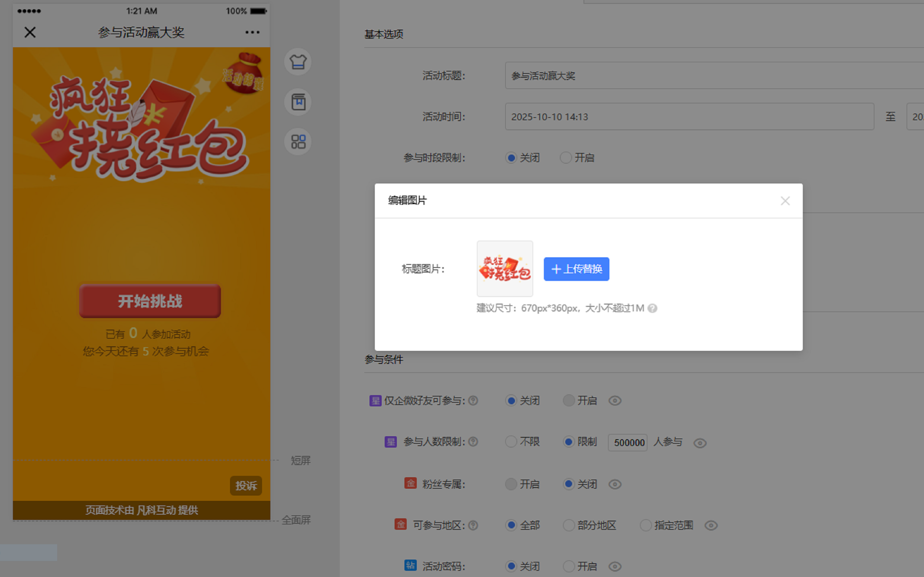The height and width of the screenshot is (577, 924).
Task: Open the grid modules icon
Action: click(298, 141)
